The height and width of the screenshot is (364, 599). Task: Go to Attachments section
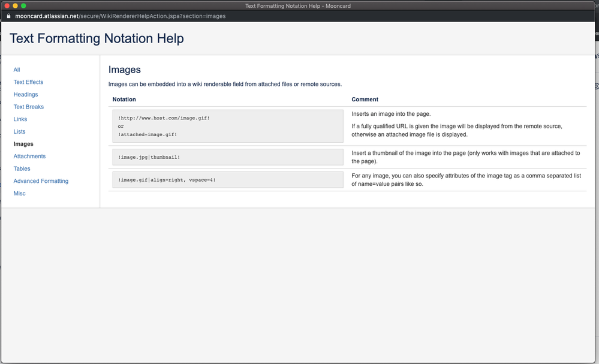pos(29,157)
